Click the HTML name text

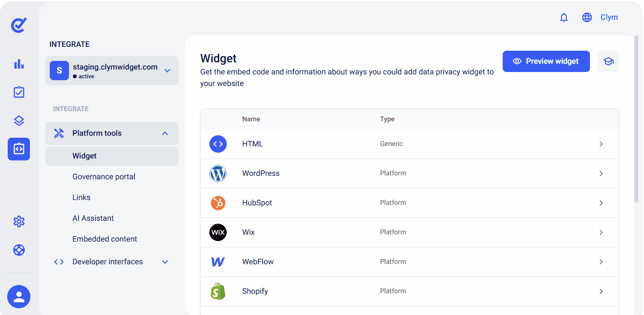click(x=253, y=144)
